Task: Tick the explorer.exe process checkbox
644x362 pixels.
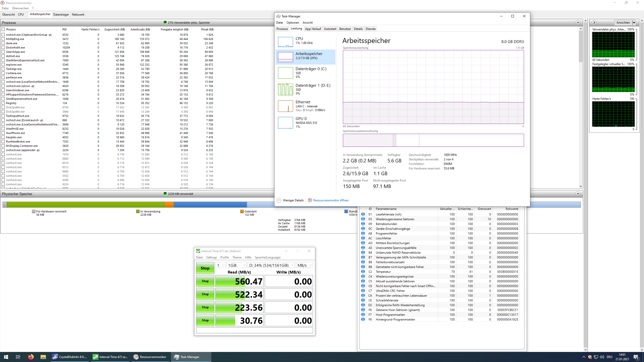Action: pos(3,65)
